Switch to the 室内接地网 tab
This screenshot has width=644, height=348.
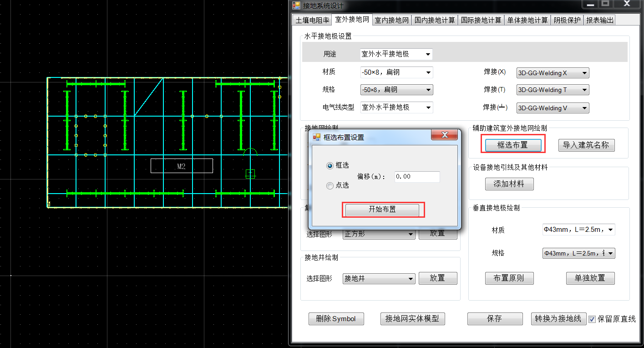[392, 20]
